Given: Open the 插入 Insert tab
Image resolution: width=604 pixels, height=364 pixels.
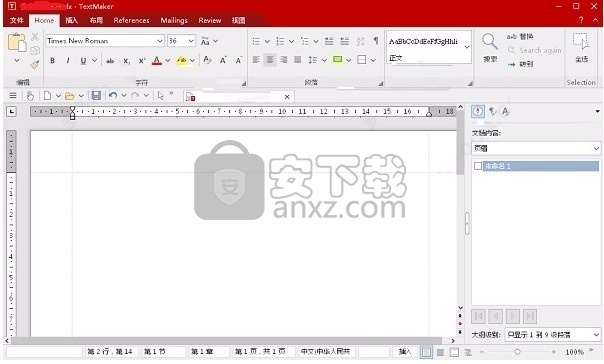Looking at the screenshot, I should click(71, 20).
